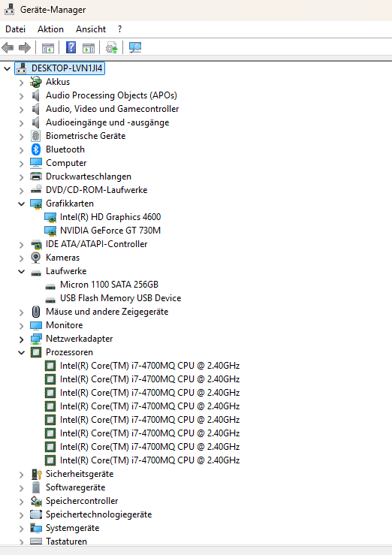Image resolution: width=392 pixels, height=555 pixels.
Task: Click the Systemgeräte icon
Action: coord(36,528)
